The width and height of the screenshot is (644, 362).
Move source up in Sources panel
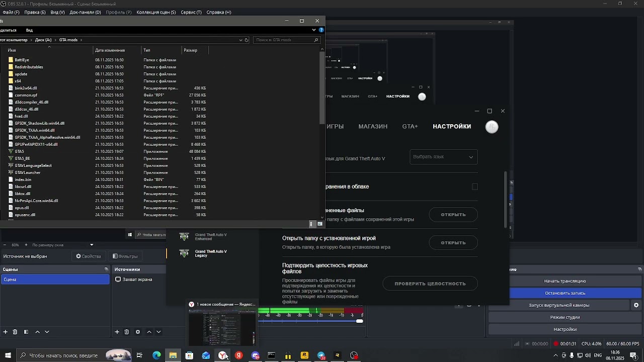coord(149,332)
